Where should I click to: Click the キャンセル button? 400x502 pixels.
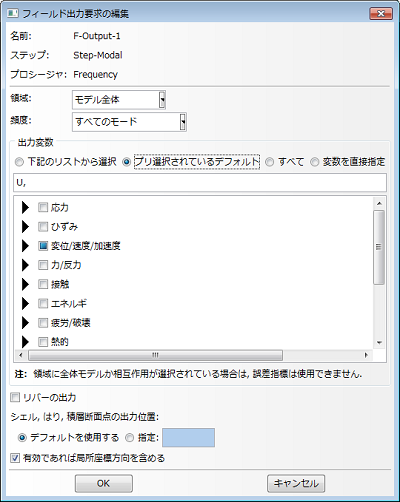tap(296, 483)
